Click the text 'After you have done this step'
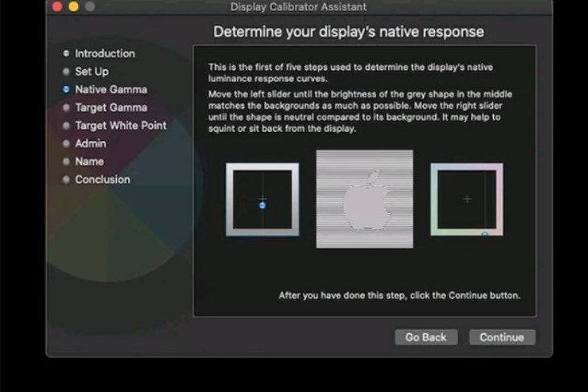The height and width of the screenshot is (392, 588). pyautogui.click(x=342, y=295)
